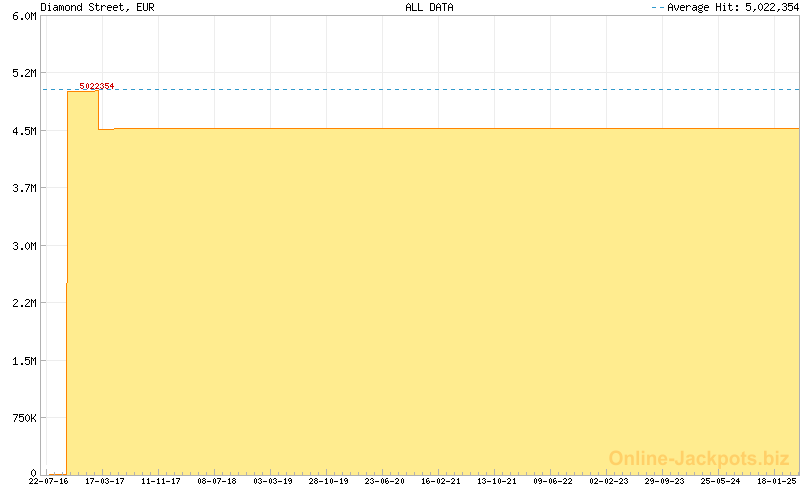Click the red 5022354 peak value label
The width and height of the screenshot is (800, 490).
coord(96,86)
